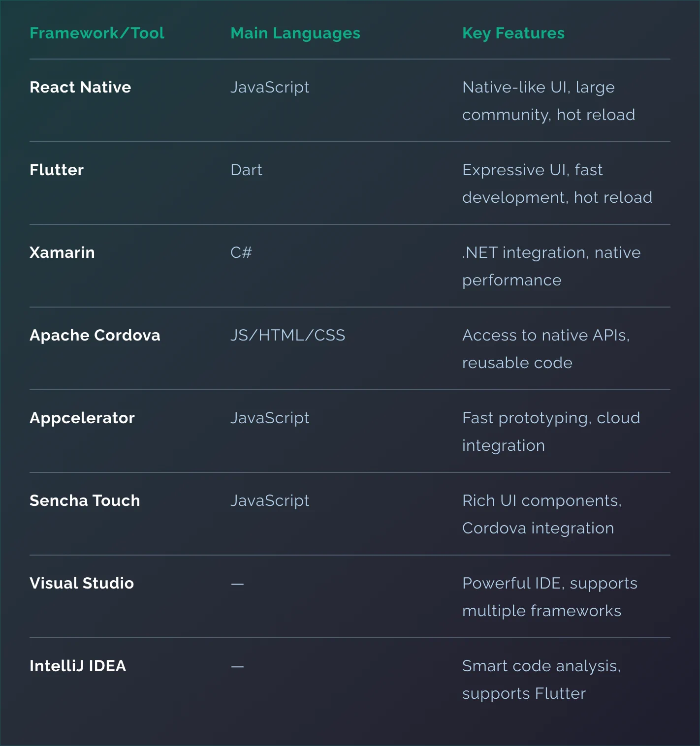Click the Main Languages column header

click(x=295, y=33)
